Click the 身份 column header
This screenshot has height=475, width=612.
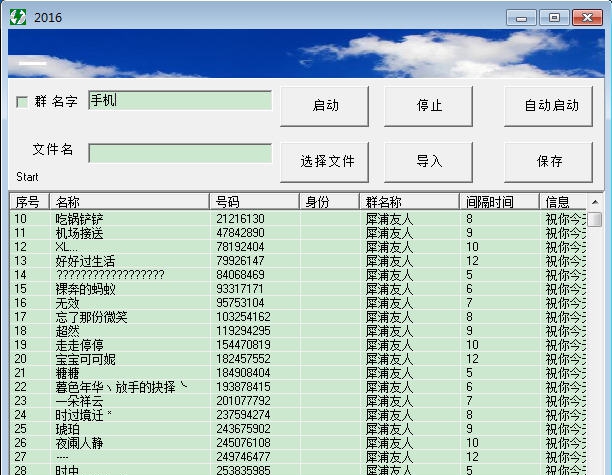point(329,202)
